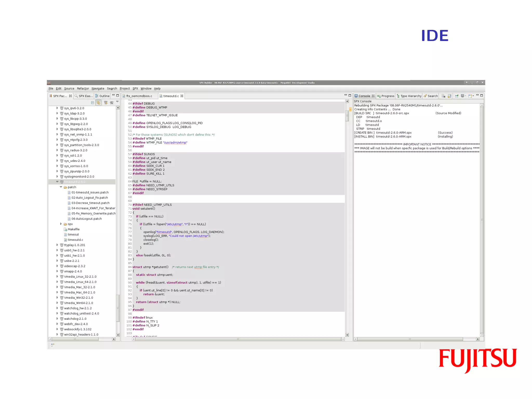Click the keep-above arrow in title bar

467,83
